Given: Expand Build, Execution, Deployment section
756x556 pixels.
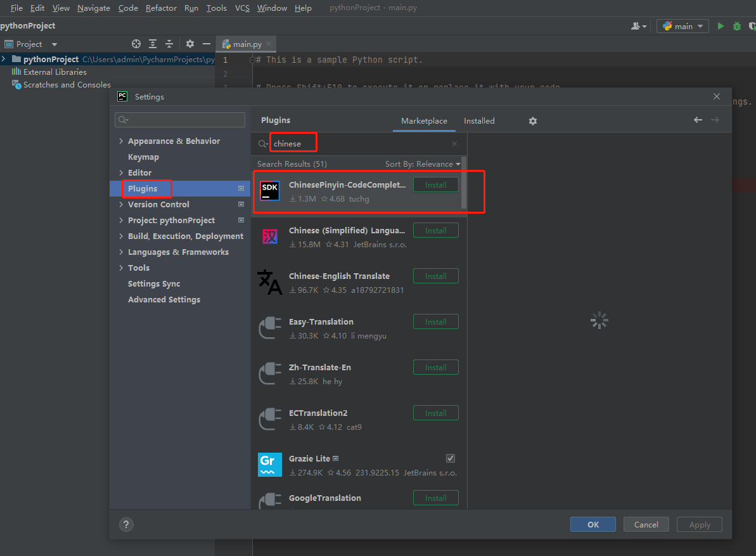Looking at the screenshot, I should pos(121,236).
